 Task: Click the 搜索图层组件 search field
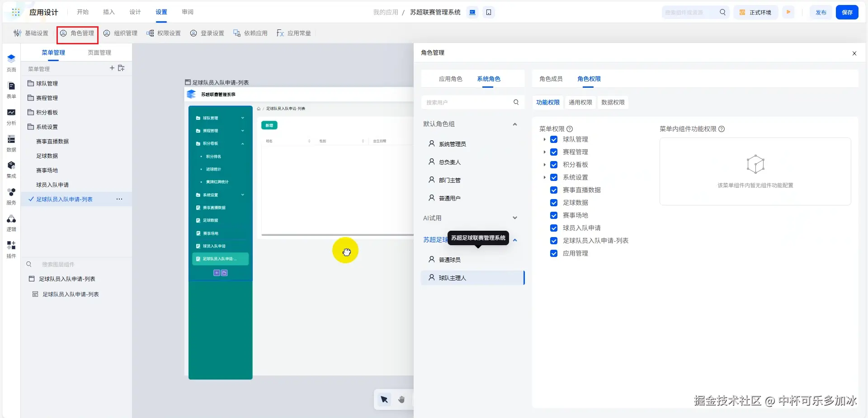77,264
